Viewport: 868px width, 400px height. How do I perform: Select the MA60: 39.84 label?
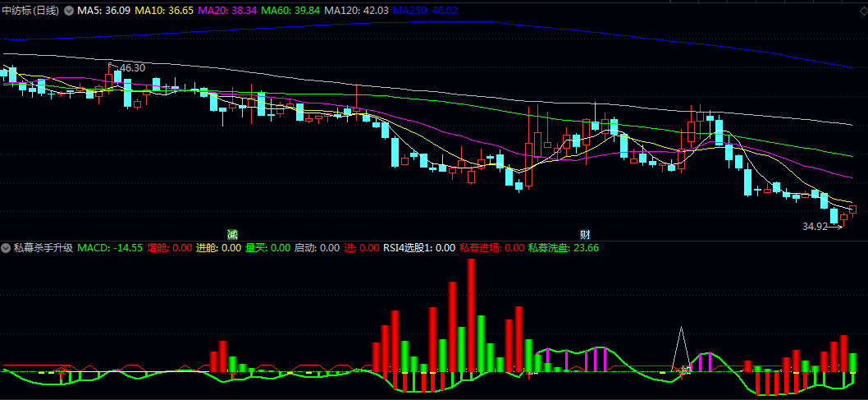click(x=290, y=11)
